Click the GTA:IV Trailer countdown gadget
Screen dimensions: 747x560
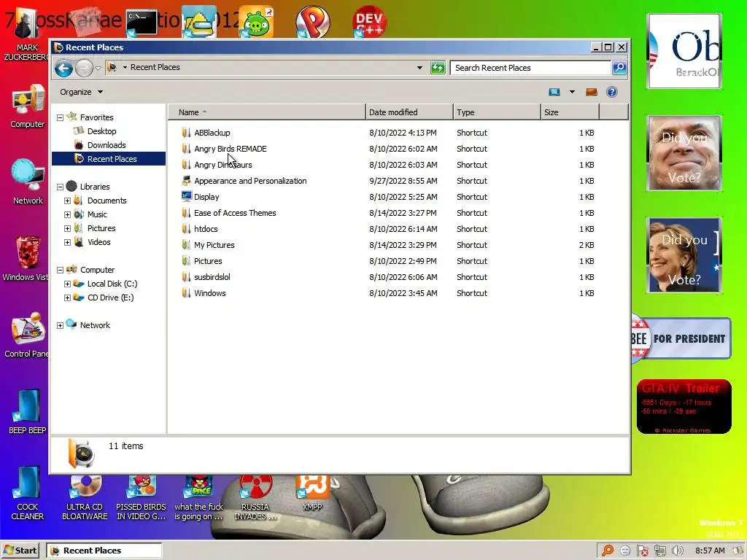684,407
